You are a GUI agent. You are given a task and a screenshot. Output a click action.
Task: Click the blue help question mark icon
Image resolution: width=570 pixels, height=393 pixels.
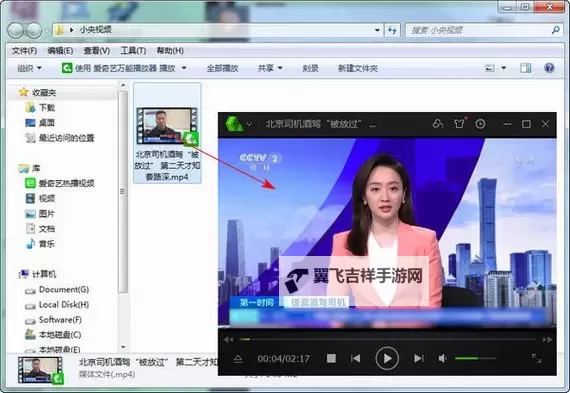(x=549, y=68)
